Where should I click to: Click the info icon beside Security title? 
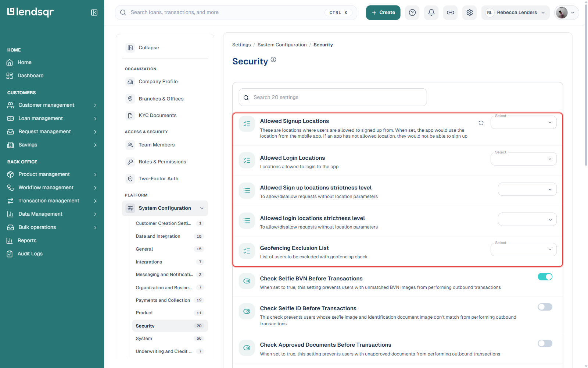(273, 60)
